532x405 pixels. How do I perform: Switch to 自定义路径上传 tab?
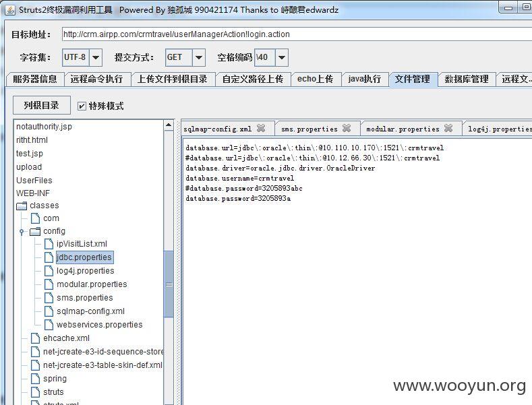tap(253, 80)
